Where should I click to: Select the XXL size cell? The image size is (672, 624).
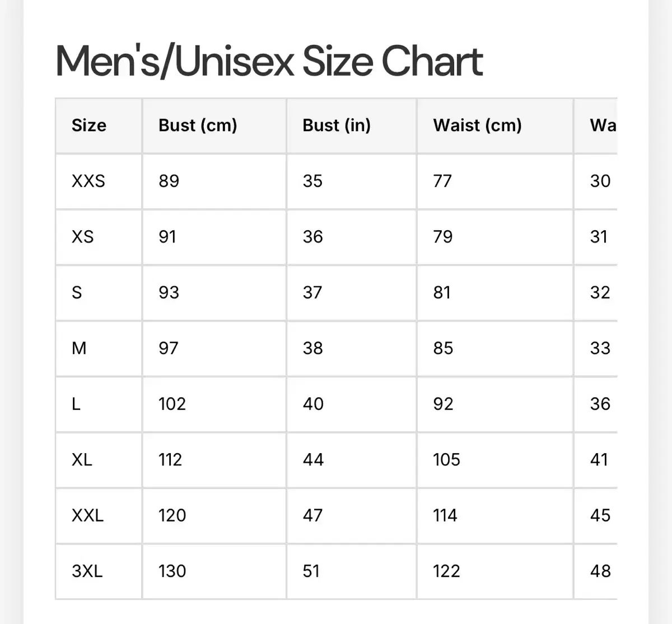click(87, 515)
